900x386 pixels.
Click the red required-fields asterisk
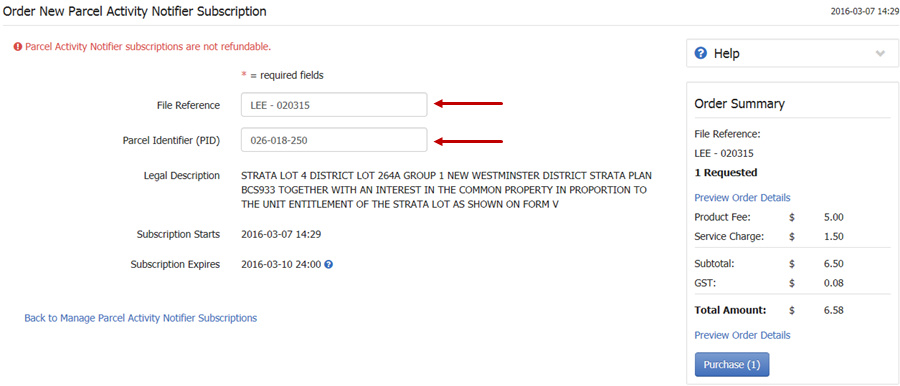point(244,75)
